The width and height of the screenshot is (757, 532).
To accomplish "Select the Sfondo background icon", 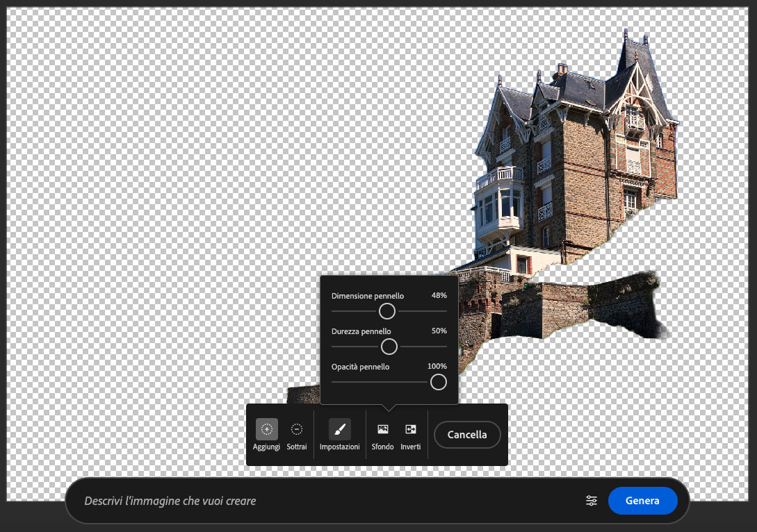I will tap(382, 429).
